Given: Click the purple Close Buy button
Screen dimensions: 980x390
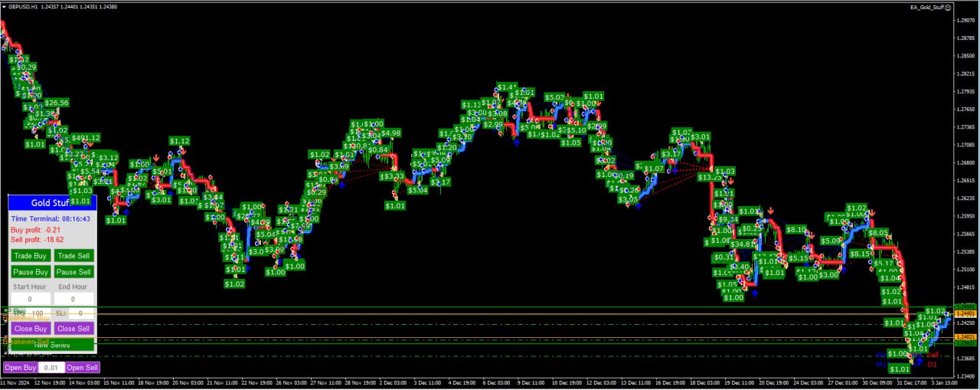Looking at the screenshot, I should (x=31, y=329).
